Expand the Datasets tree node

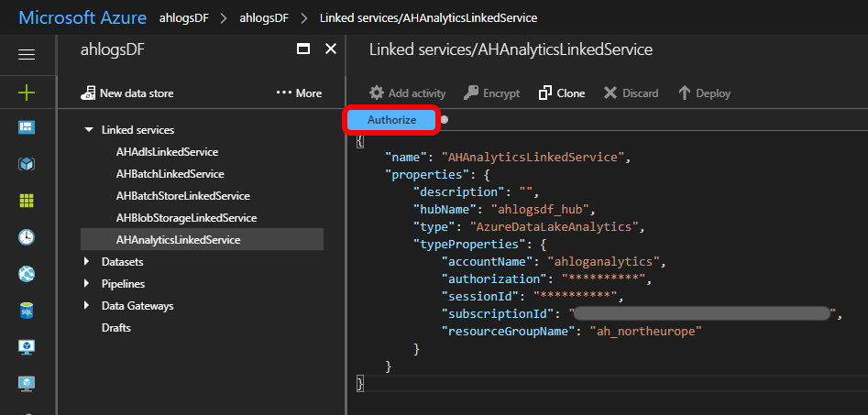click(x=87, y=261)
